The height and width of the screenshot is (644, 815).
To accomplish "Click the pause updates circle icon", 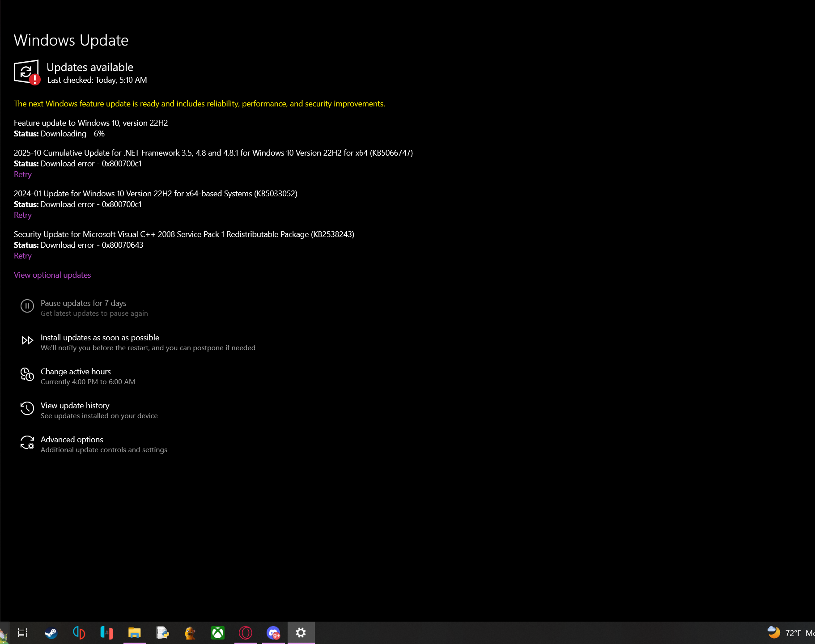I will (27, 306).
